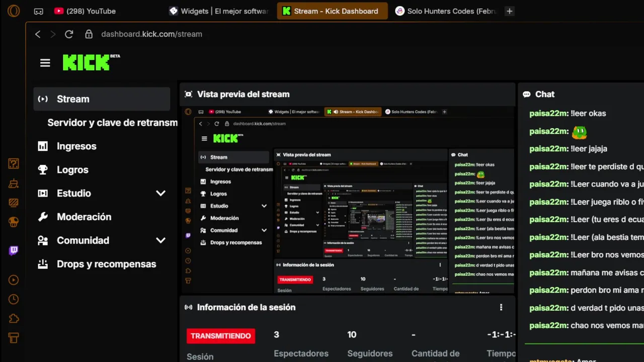This screenshot has height=362, width=644.
Task: Switch to Solo Hunters Codes tab
Action: pos(446,11)
